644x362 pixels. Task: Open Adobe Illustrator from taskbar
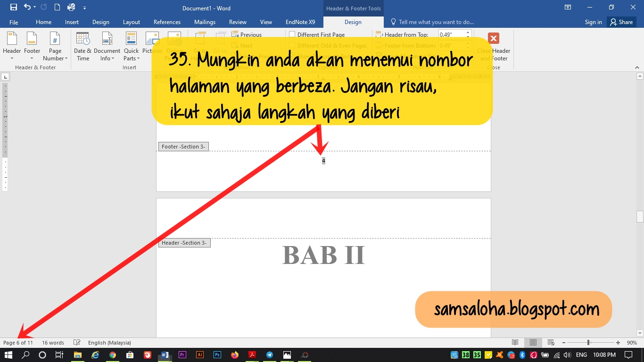pos(199,355)
